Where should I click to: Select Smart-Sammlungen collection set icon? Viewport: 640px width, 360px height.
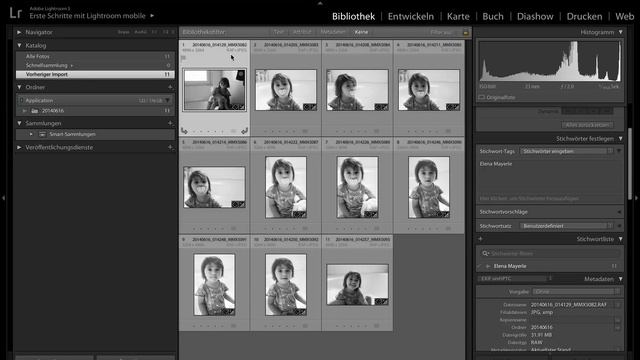[42, 134]
